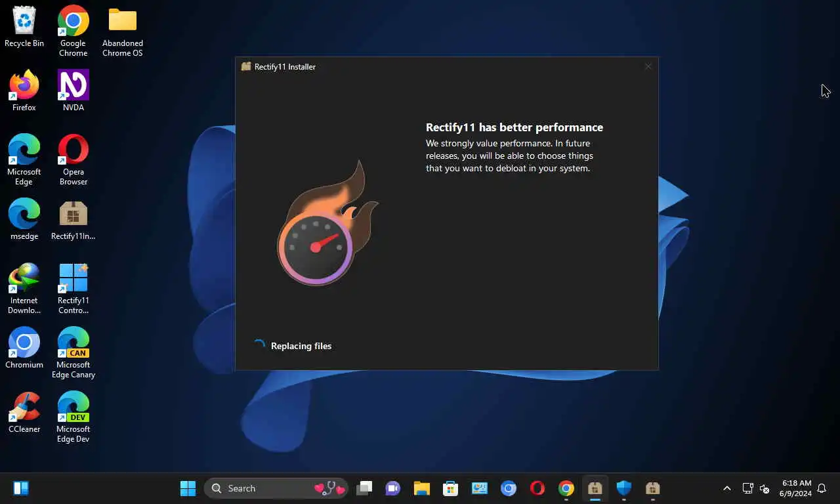The height and width of the screenshot is (504, 840).
Task: Open Internet Download Manager desktop shortcut
Action: click(x=24, y=289)
